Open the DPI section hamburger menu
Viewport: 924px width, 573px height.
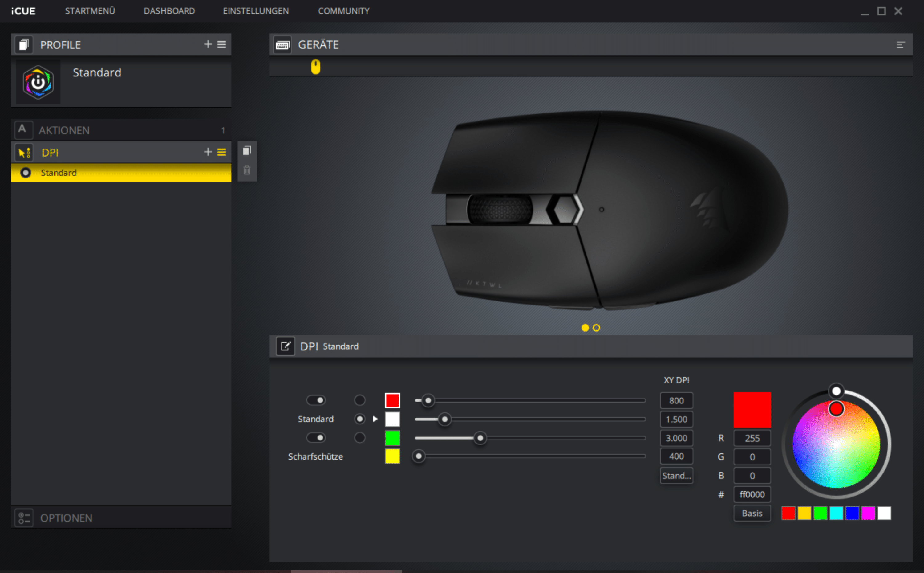[221, 152]
